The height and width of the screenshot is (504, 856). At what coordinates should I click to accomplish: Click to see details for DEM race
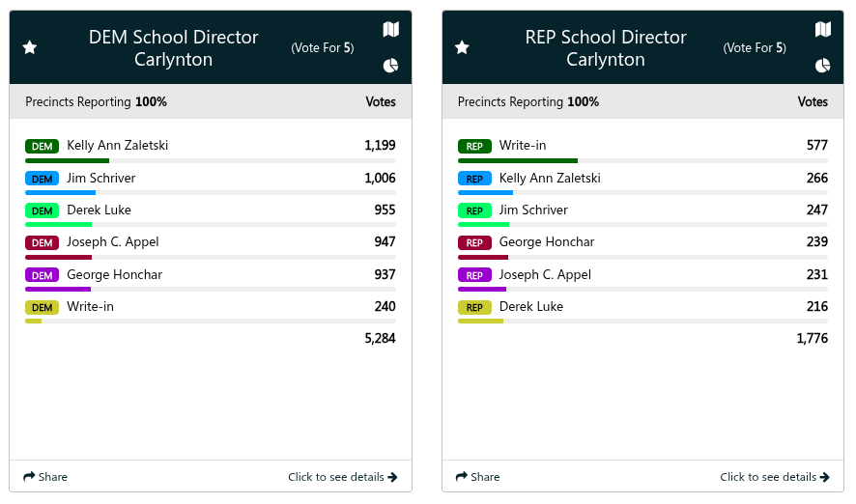[x=342, y=477]
